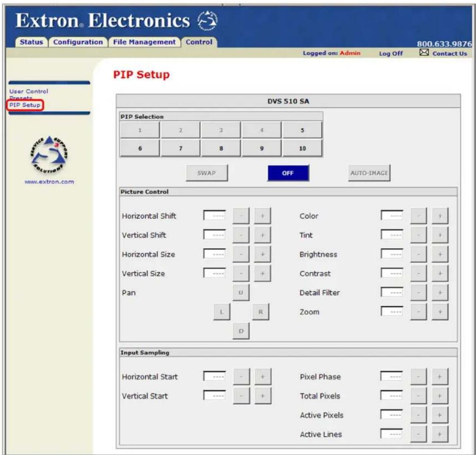
Task: Select PIP input 3
Action: coord(221,130)
